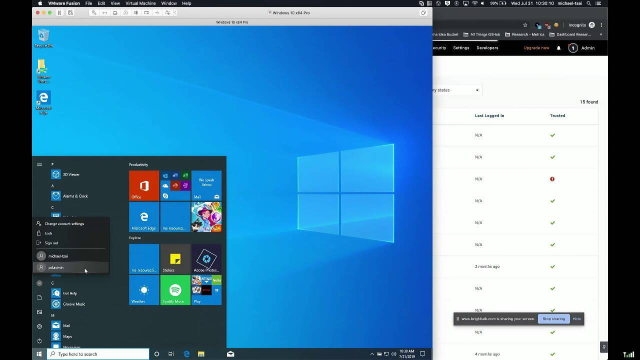
Task: Select Recycle Bin on desktop
Action: [43, 38]
